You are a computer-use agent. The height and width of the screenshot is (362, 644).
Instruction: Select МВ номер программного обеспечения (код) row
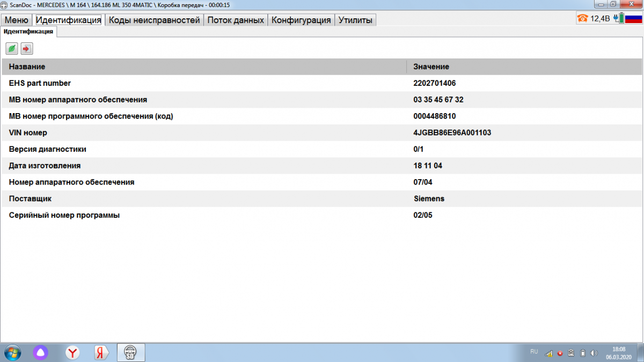[321, 116]
